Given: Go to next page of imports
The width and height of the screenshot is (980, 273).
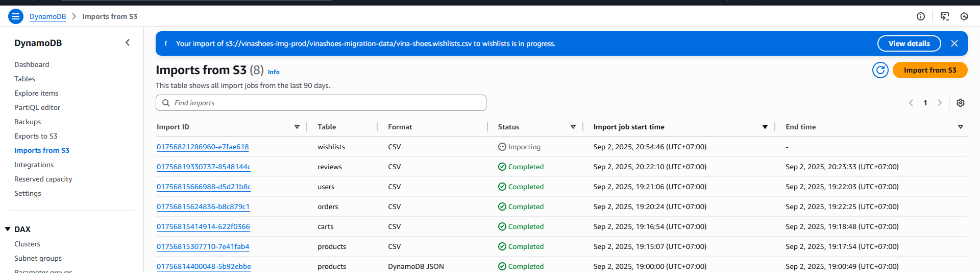Looking at the screenshot, I should 939,103.
